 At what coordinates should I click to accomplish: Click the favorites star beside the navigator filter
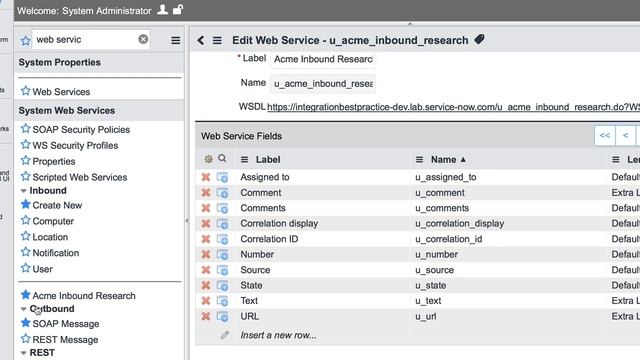point(26,40)
